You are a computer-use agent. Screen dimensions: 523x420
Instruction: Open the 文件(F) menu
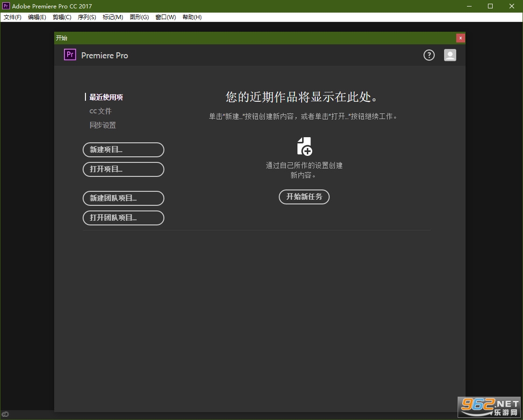click(12, 17)
